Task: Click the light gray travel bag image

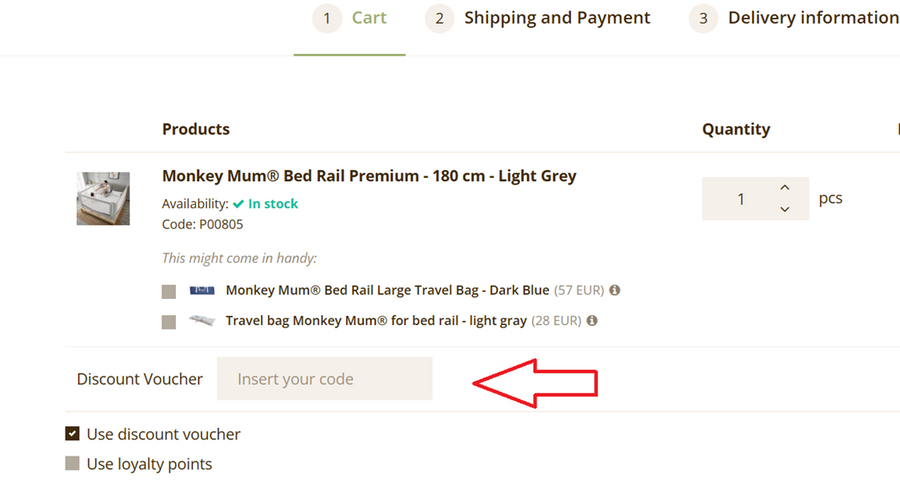Action: [x=202, y=321]
